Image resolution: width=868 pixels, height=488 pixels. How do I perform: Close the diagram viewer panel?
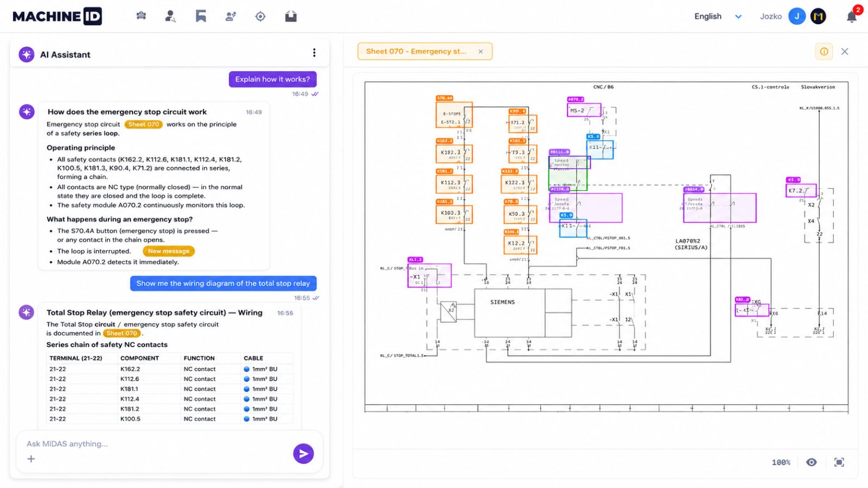[845, 52]
